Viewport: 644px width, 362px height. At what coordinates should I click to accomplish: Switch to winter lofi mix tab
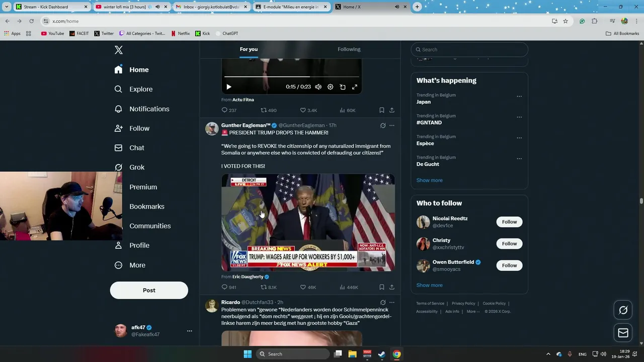(131, 7)
